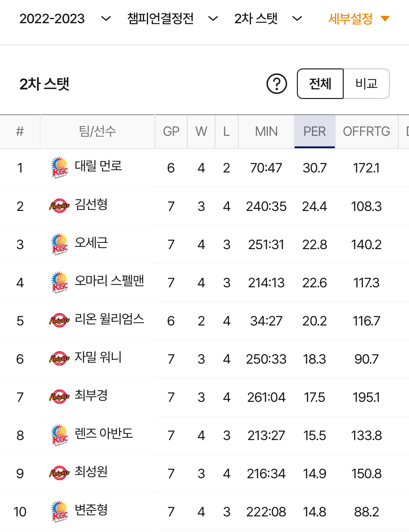
Task: Expand the 챔피언결정전 dropdown
Action: [173, 19]
